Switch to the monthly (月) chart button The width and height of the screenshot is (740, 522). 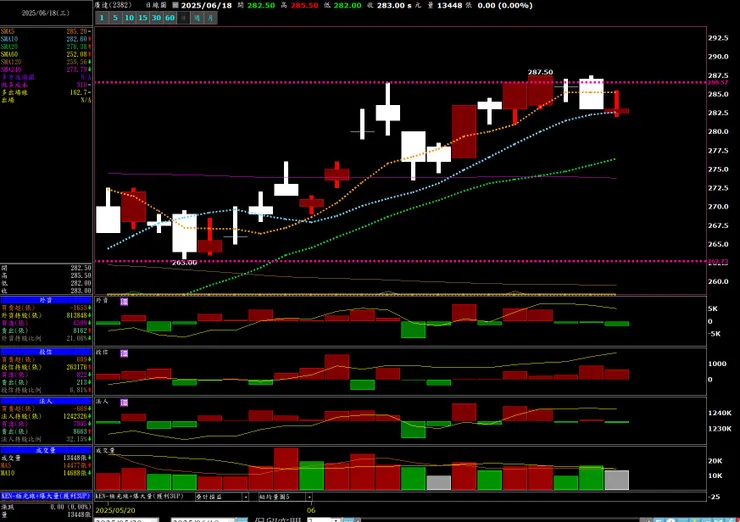[x=210, y=18]
